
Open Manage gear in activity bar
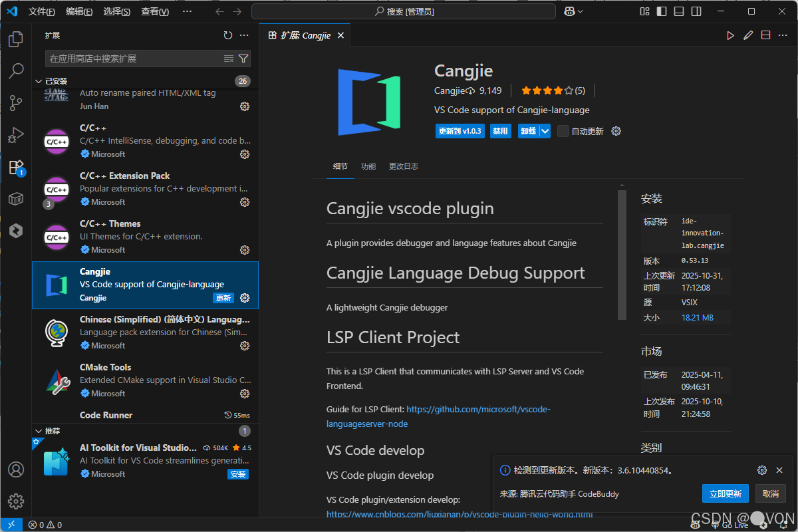click(x=16, y=501)
